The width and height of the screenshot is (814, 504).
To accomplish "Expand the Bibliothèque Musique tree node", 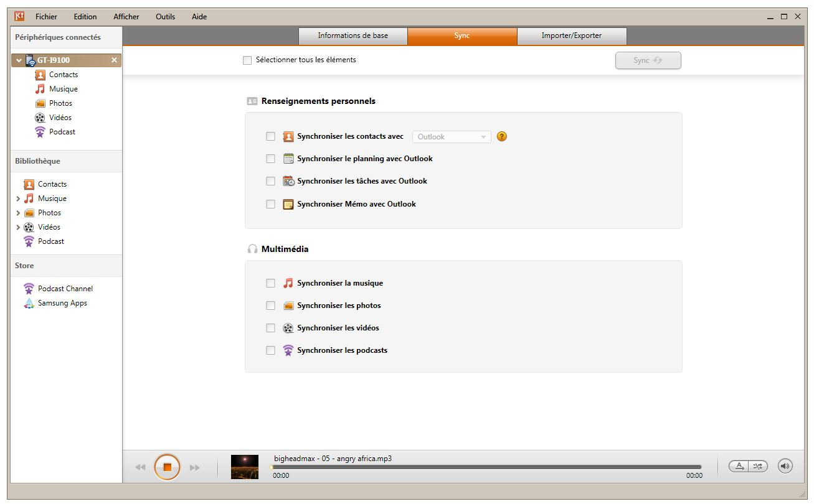I will (18, 199).
